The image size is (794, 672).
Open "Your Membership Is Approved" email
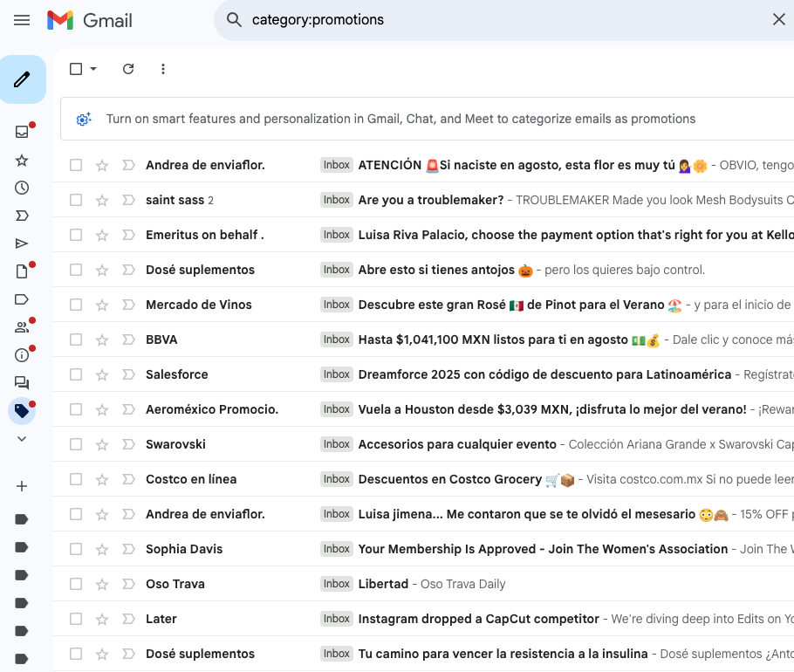click(543, 549)
